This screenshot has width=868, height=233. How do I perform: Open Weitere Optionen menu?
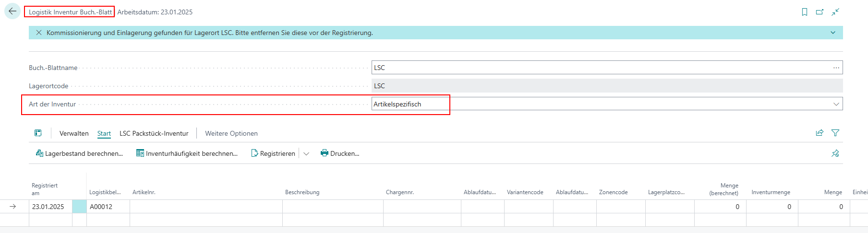231,133
